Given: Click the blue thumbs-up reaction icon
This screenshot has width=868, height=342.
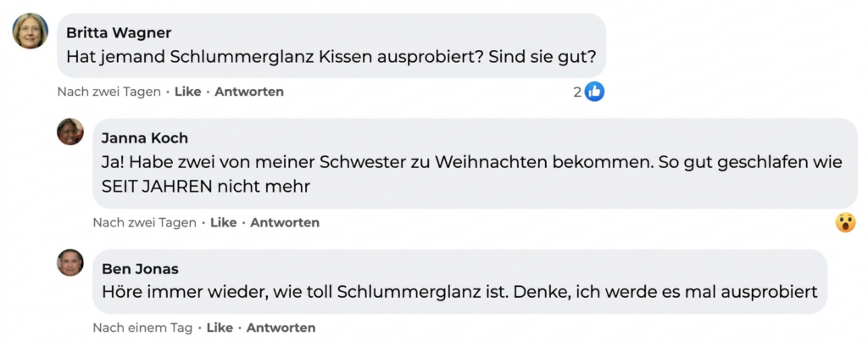Looking at the screenshot, I should (x=595, y=92).
